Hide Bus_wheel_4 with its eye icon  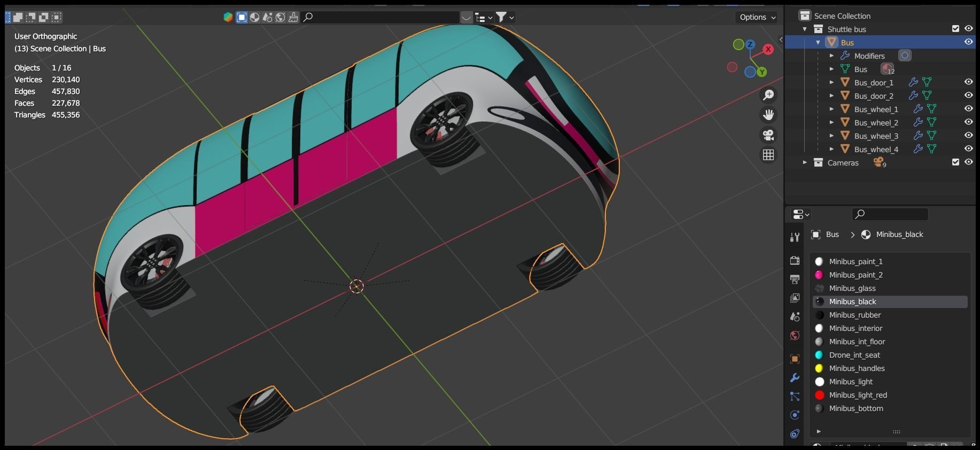point(968,149)
